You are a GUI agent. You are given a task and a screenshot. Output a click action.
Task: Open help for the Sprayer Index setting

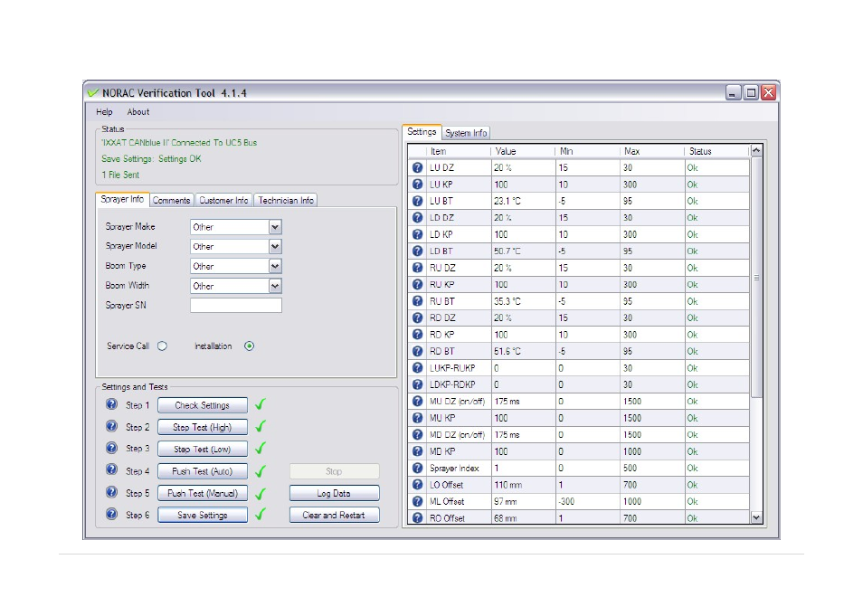418,468
